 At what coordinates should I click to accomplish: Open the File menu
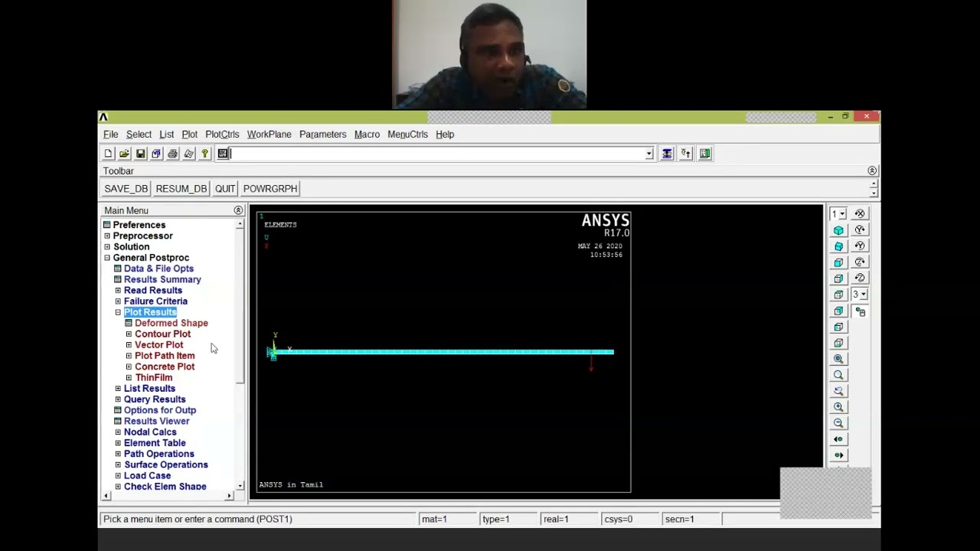point(110,135)
